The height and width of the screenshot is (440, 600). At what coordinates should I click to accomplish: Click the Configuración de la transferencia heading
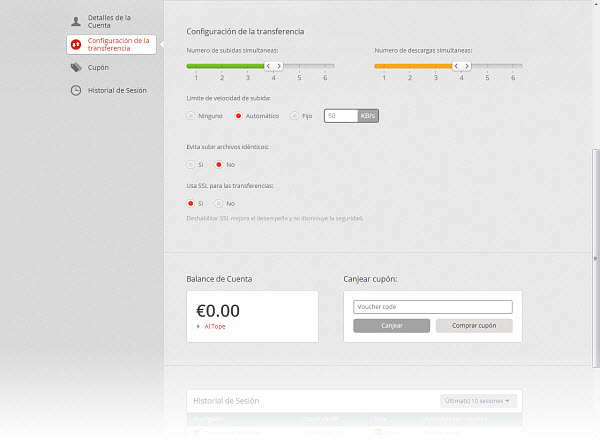[245, 31]
